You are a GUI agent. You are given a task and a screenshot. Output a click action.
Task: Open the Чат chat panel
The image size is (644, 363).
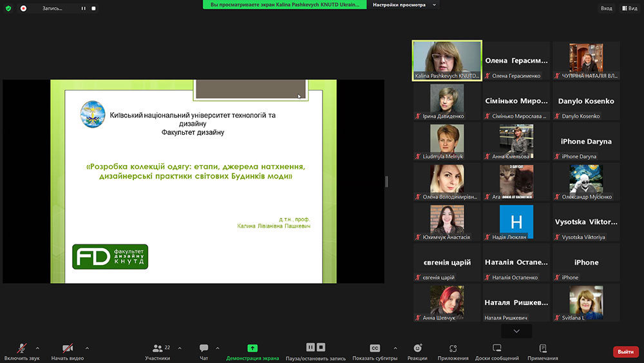pos(204,352)
